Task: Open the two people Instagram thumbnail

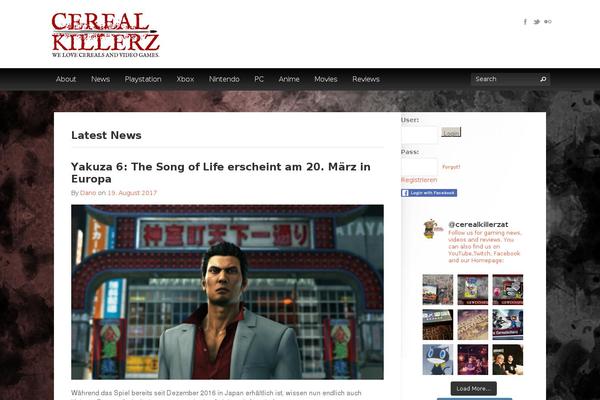Action: coord(507,359)
